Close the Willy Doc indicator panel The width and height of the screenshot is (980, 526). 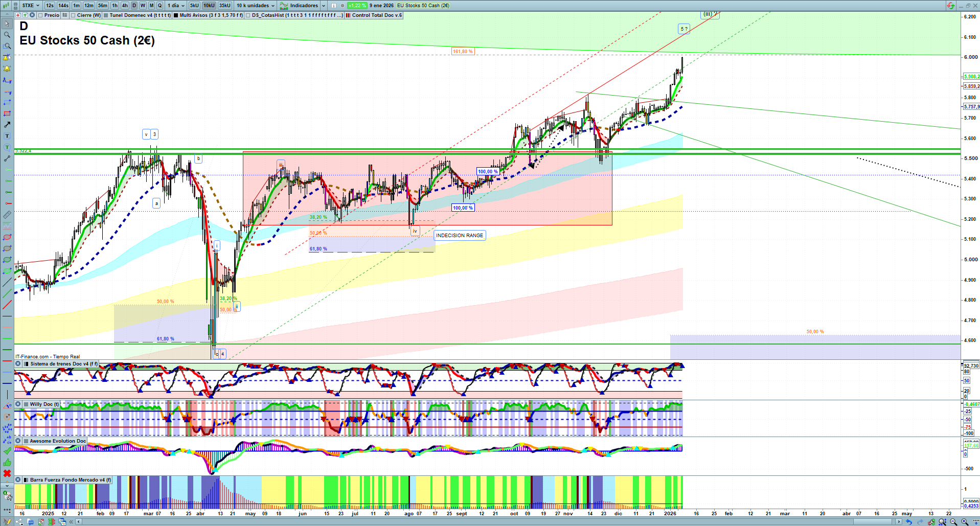tap(18, 404)
